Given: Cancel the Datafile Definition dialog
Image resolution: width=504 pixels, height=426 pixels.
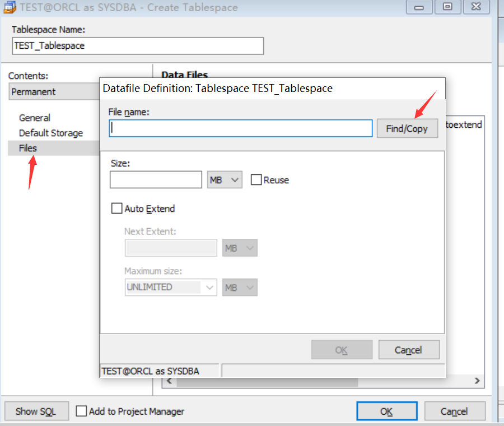Looking at the screenshot, I should [409, 350].
